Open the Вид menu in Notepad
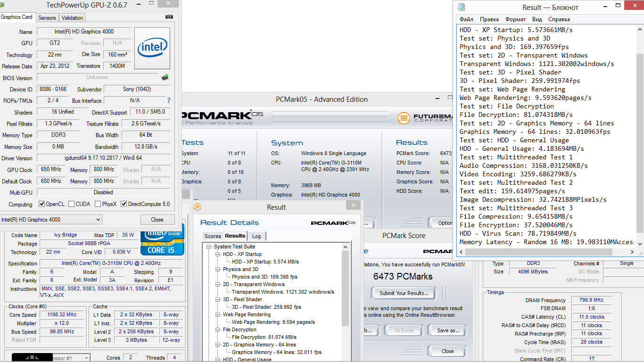The height and width of the screenshot is (362, 644). 537,19
